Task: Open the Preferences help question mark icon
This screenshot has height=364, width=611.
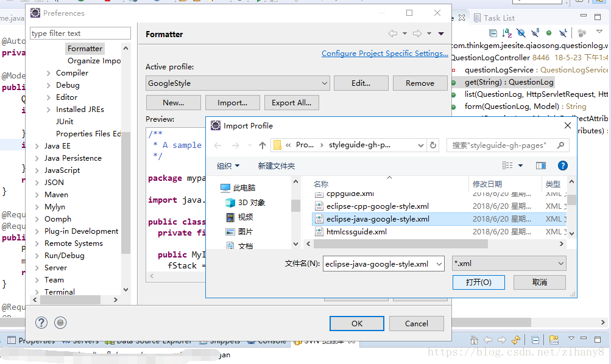Action: click(41, 323)
